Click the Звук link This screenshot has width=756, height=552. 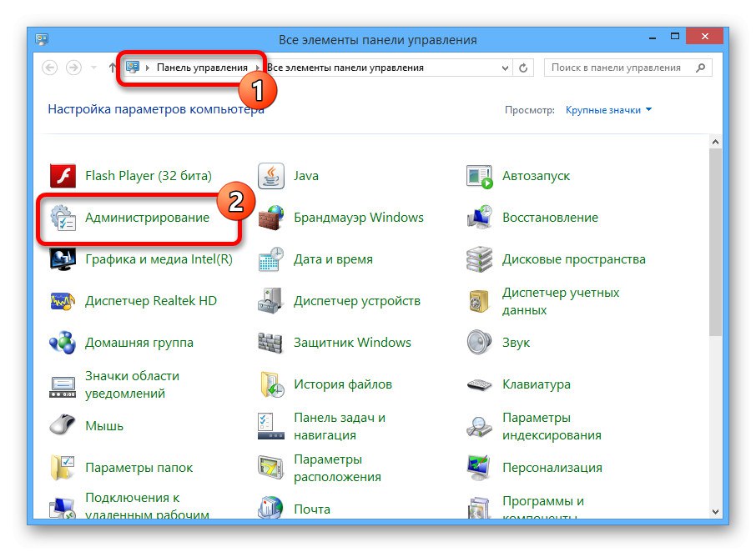coord(516,343)
